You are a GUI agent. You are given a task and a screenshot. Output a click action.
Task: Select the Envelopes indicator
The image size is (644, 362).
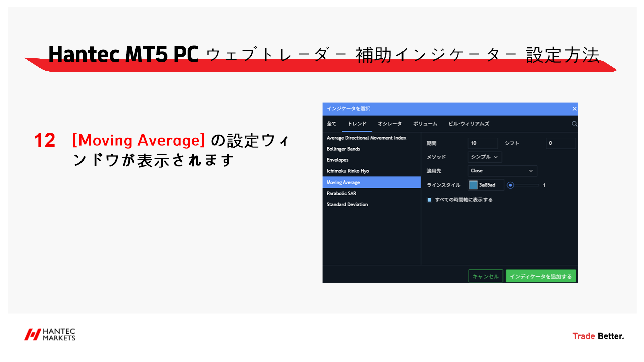pos(371,160)
